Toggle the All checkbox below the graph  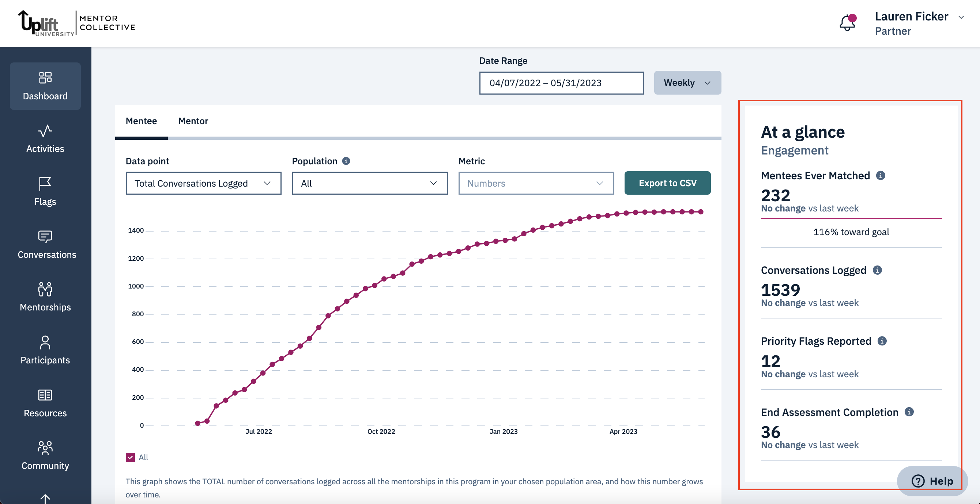coord(130,457)
